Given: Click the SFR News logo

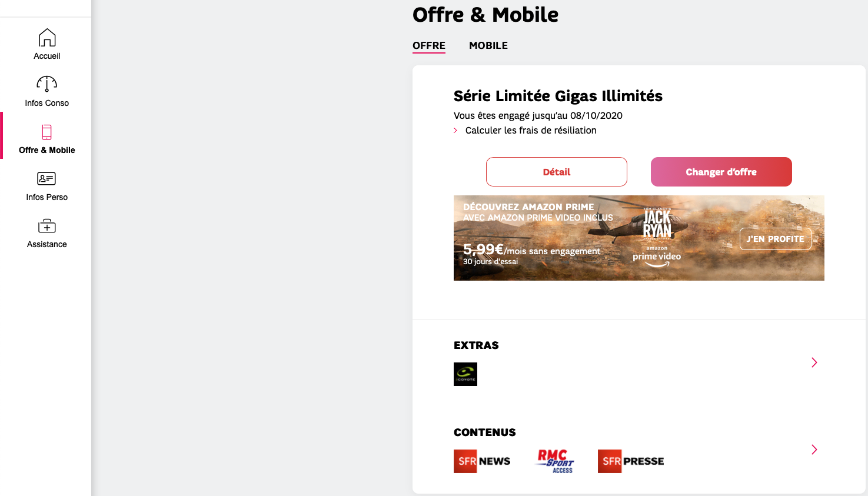Looking at the screenshot, I should pyautogui.click(x=482, y=461).
